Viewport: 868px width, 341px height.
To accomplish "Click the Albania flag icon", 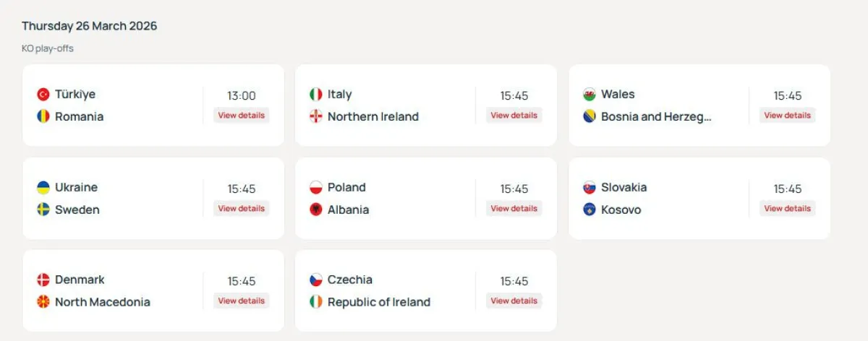I will point(316,210).
